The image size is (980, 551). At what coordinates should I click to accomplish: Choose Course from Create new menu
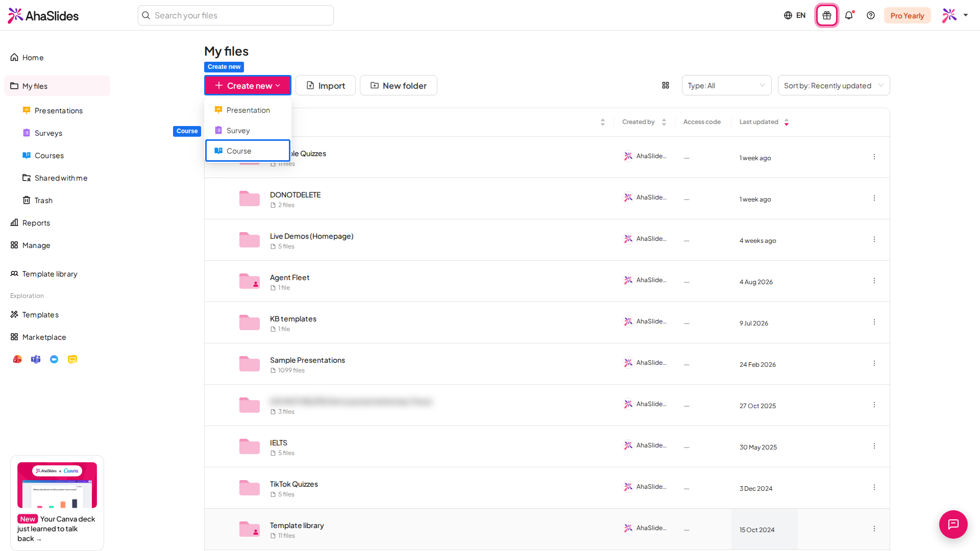click(248, 151)
